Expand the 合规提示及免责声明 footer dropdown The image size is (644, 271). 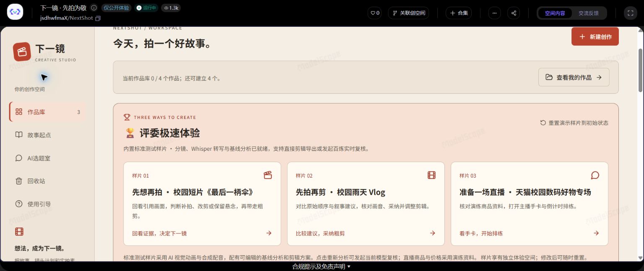coord(322,266)
